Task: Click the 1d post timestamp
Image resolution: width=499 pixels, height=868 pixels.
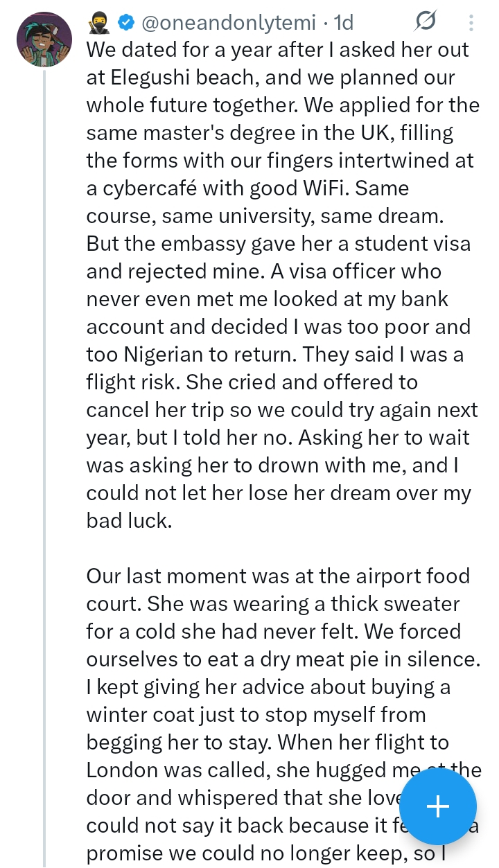Action: pos(344,23)
